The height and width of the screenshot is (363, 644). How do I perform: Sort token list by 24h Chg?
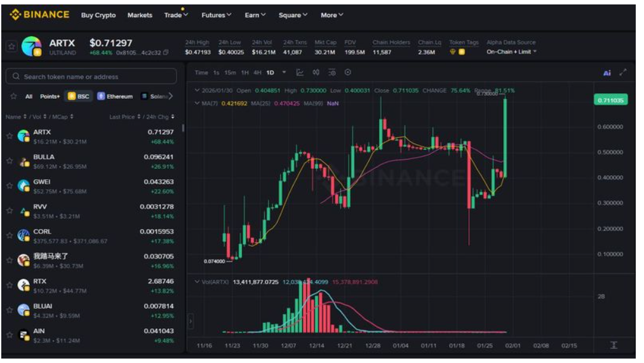(160, 117)
